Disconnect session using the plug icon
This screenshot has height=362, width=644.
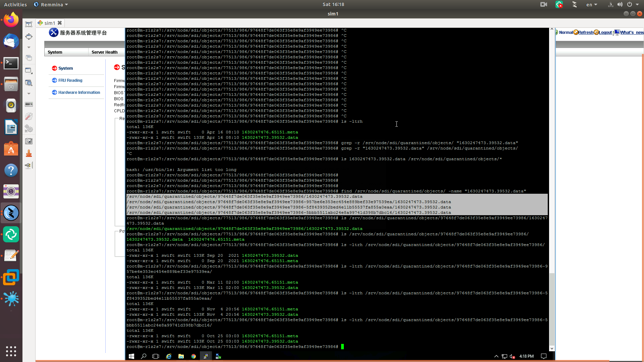point(29,165)
